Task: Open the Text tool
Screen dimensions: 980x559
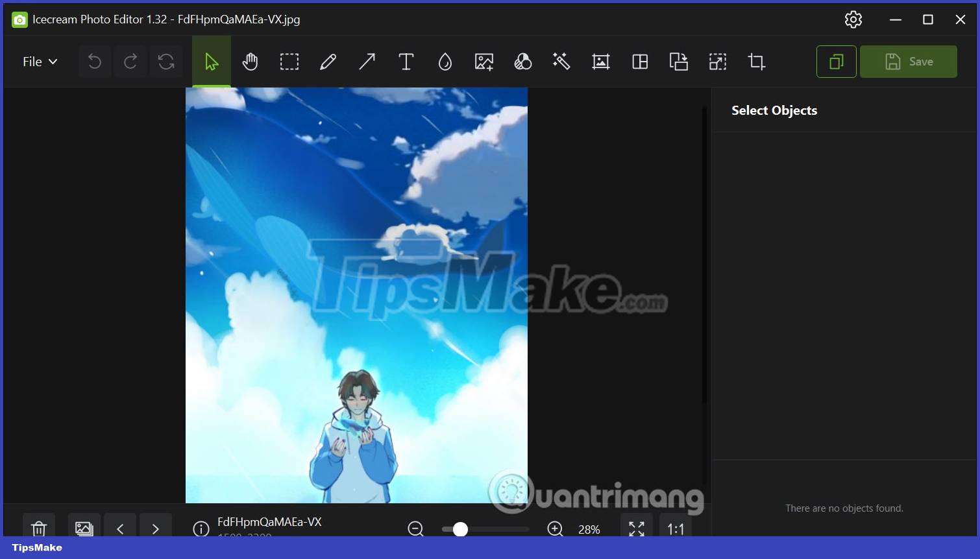Action: pos(406,62)
